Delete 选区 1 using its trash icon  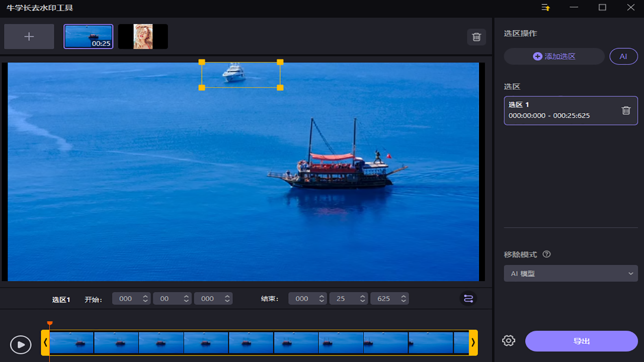point(626,111)
